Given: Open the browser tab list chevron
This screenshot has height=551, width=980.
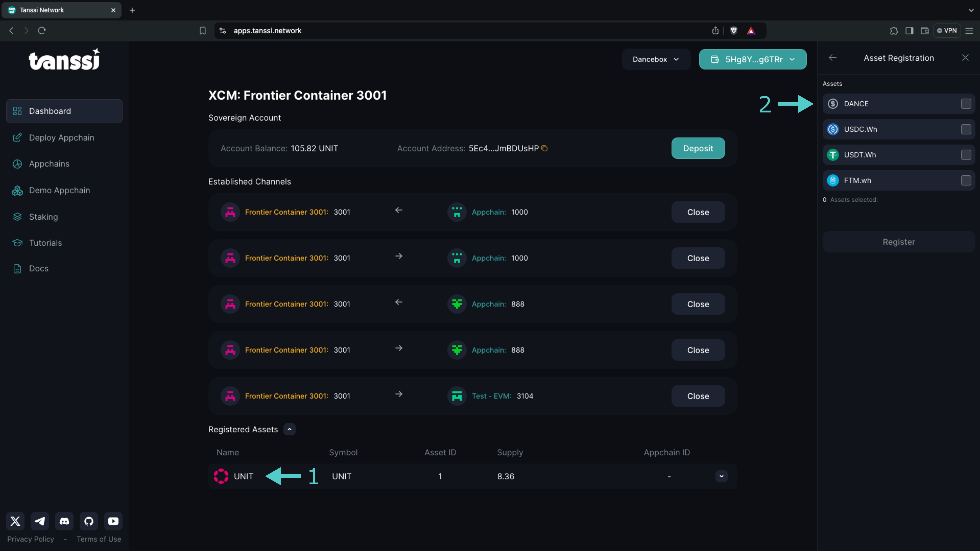Looking at the screenshot, I should (971, 10).
